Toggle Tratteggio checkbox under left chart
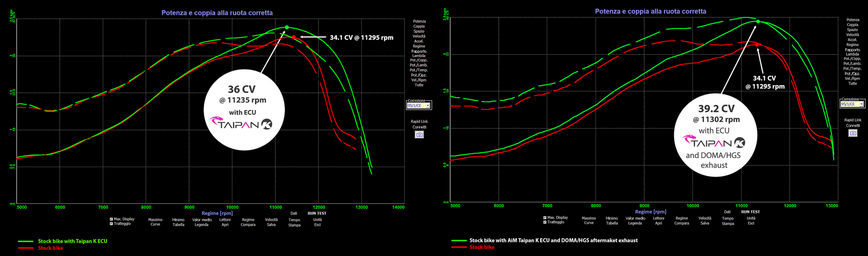 [x=111, y=224]
